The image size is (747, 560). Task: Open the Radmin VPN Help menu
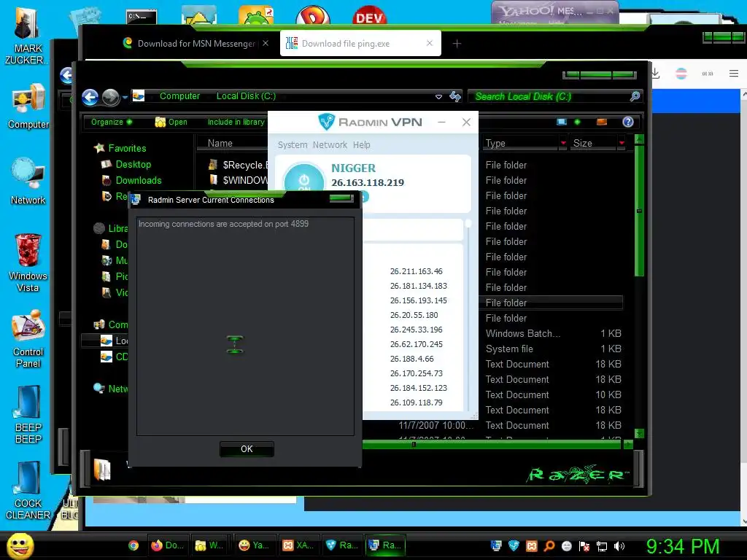(x=362, y=145)
